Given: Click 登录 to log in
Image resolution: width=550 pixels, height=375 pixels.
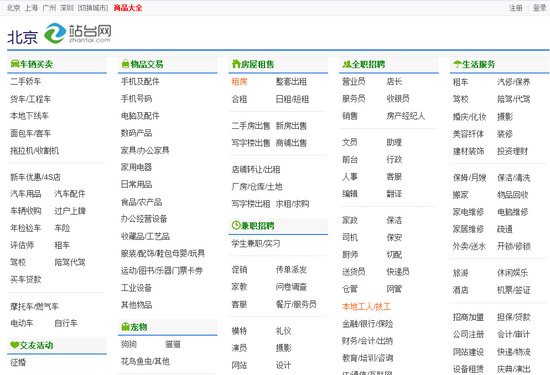Looking at the screenshot, I should tap(539, 8).
